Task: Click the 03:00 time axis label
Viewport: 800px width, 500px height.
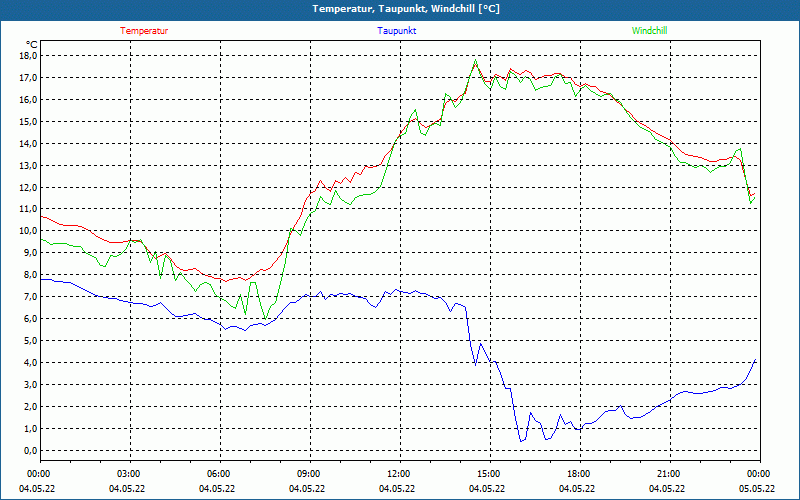Action: pyautogui.click(x=127, y=474)
